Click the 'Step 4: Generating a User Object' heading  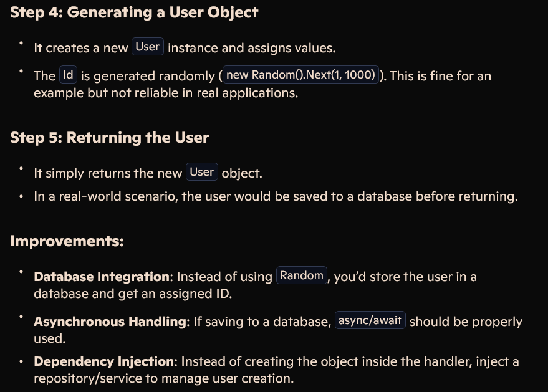tap(134, 12)
